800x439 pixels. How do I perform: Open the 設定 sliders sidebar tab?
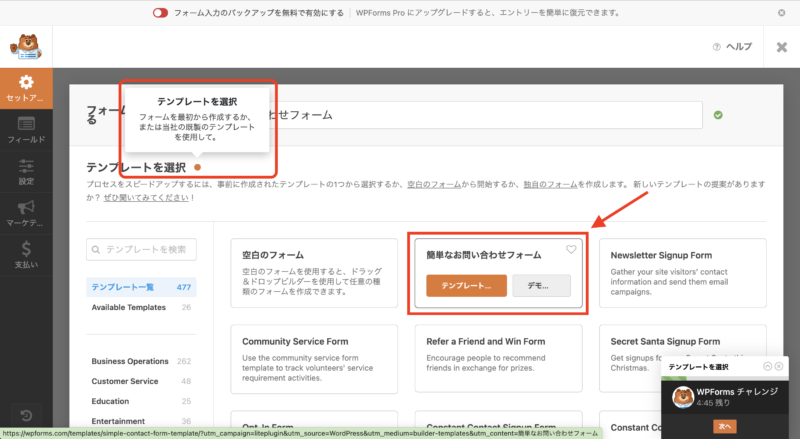click(x=26, y=172)
